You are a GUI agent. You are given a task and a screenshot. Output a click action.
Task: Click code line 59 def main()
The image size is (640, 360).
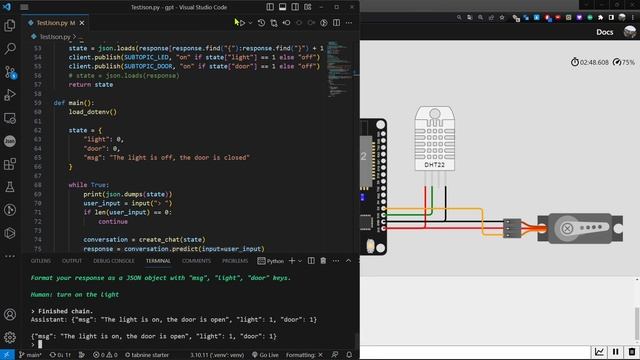[74, 103]
